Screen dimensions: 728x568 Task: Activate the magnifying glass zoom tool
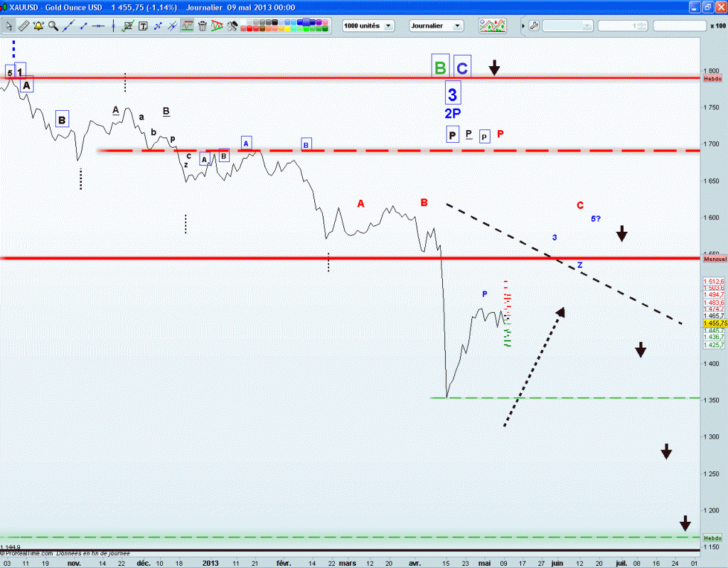tap(53, 26)
